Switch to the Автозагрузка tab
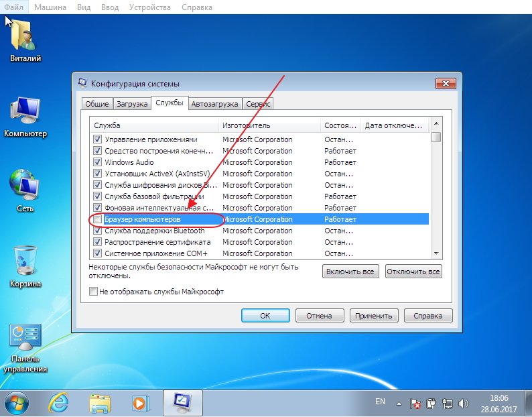This screenshot has height=417, width=532. click(x=214, y=104)
